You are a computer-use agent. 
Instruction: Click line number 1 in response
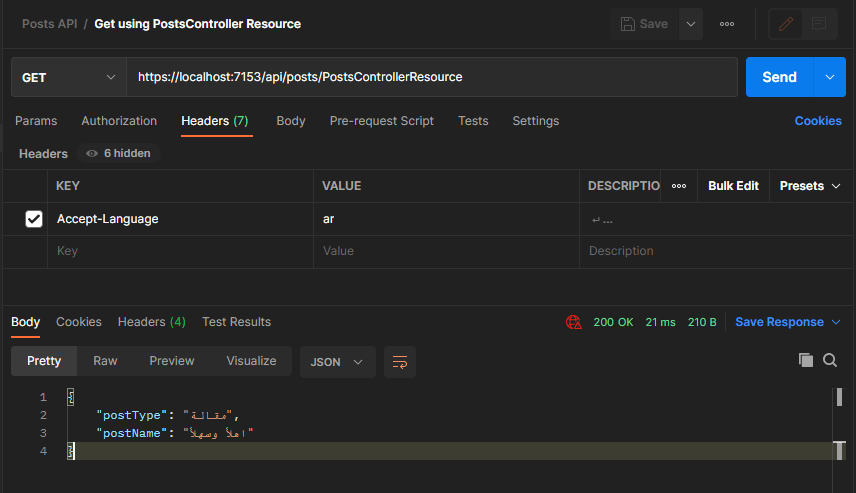(x=43, y=397)
